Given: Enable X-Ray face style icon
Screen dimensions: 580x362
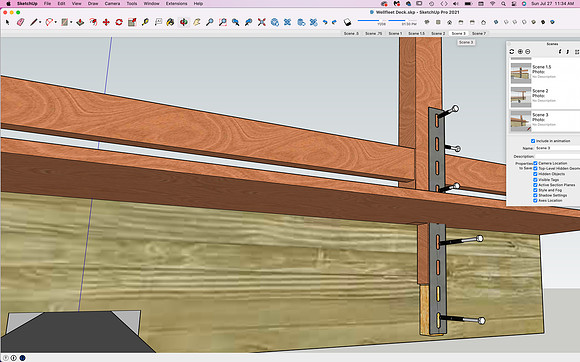Looking at the screenshot, I should click(x=496, y=22).
